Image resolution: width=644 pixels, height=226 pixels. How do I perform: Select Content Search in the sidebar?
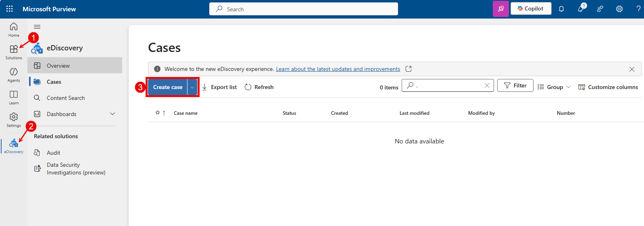(66, 98)
